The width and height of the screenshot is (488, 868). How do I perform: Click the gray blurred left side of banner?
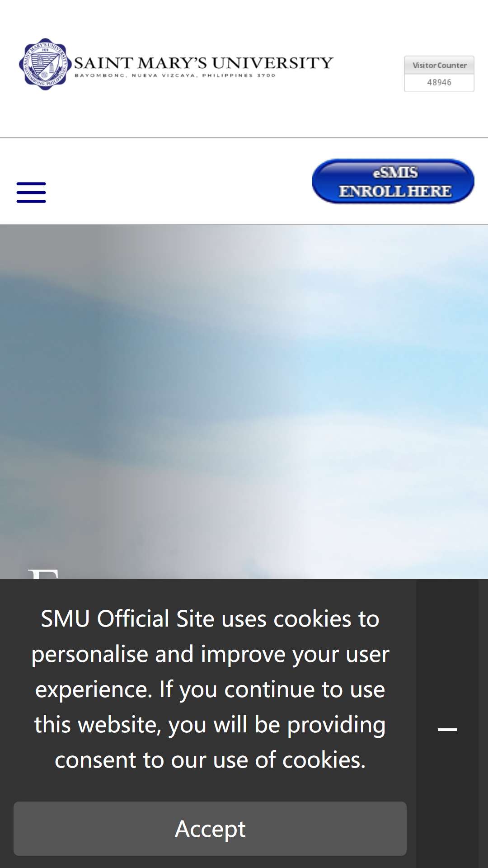[90, 384]
